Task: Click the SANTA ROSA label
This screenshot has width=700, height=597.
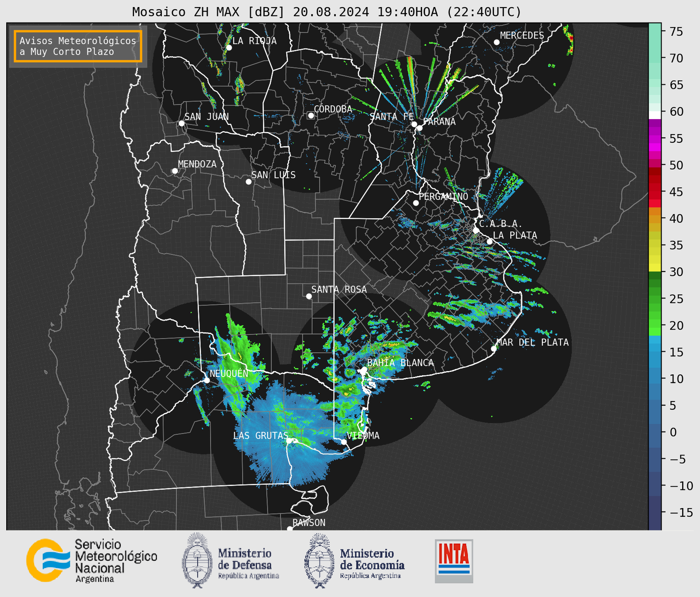Action: [339, 289]
